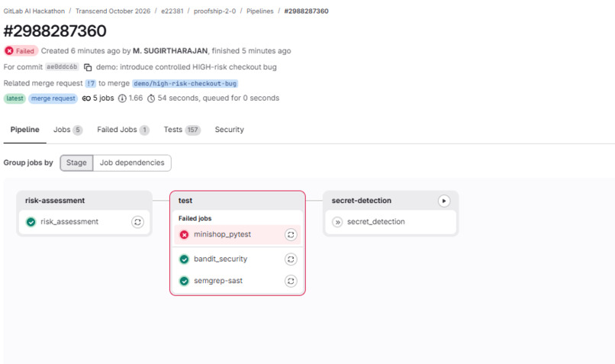Open the risk_assessment job

(x=69, y=222)
